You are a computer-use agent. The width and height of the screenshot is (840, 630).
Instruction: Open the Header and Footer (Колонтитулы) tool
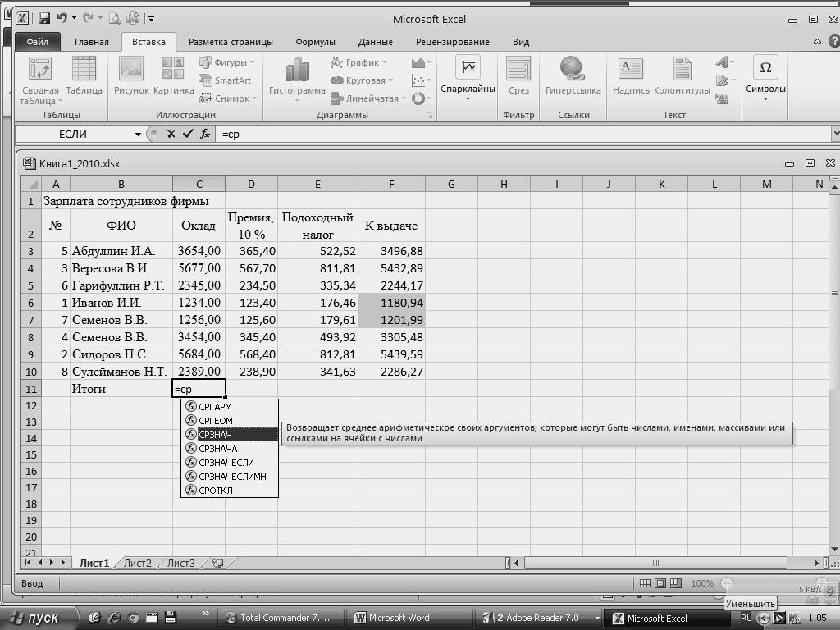[x=682, y=76]
